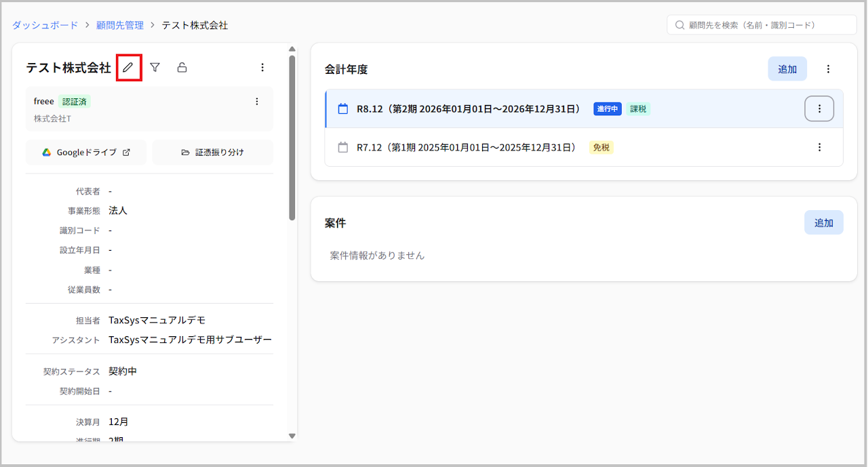The width and height of the screenshot is (868, 467).
Task: Click the folder icon on 証憑振り分け
Action: point(185,153)
